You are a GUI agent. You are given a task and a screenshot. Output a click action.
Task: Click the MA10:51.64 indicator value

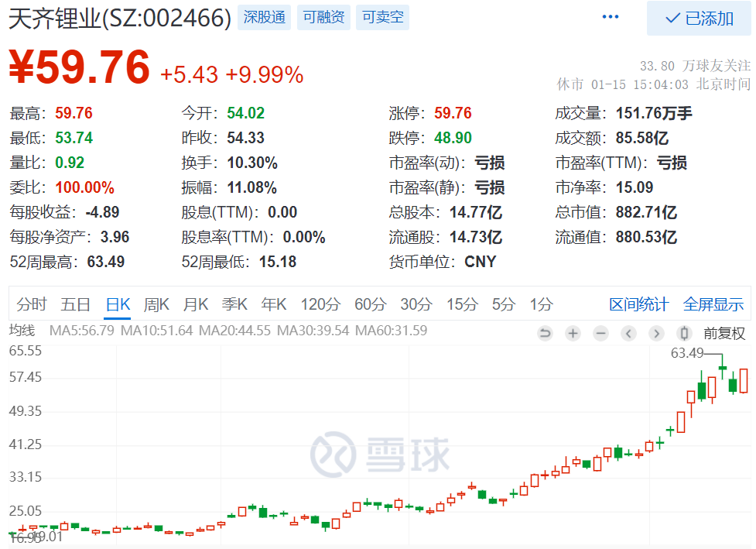coord(157,331)
